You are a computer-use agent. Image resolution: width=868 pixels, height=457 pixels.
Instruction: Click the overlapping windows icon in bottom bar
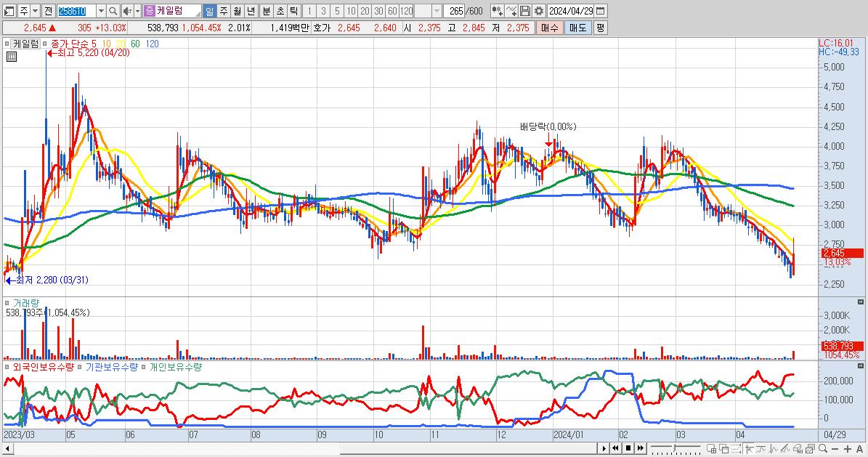click(x=723, y=449)
